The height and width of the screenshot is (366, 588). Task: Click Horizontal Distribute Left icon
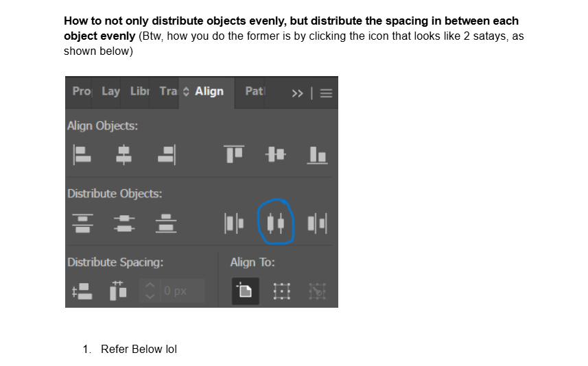pos(234,223)
